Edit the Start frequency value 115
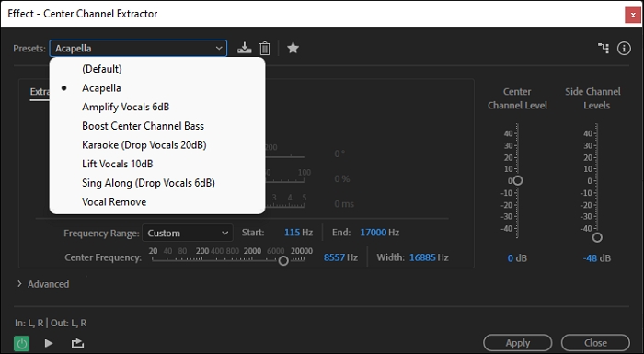The height and width of the screenshot is (354, 644). pos(292,233)
